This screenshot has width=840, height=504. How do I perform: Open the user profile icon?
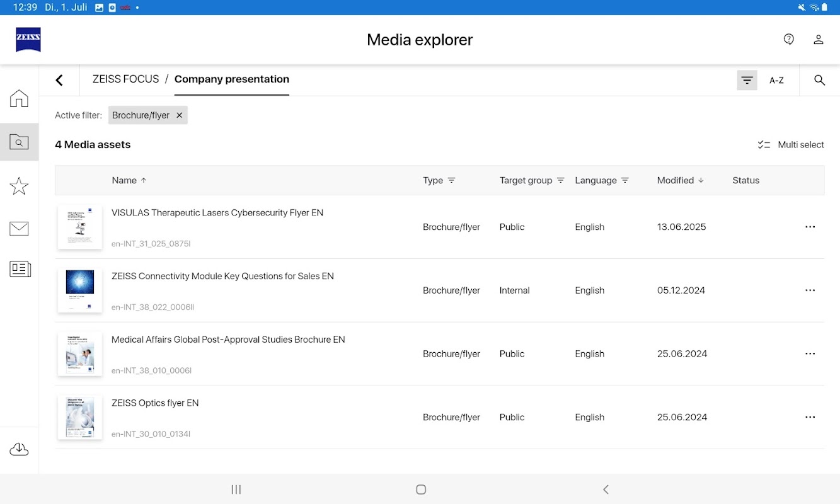(818, 40)
